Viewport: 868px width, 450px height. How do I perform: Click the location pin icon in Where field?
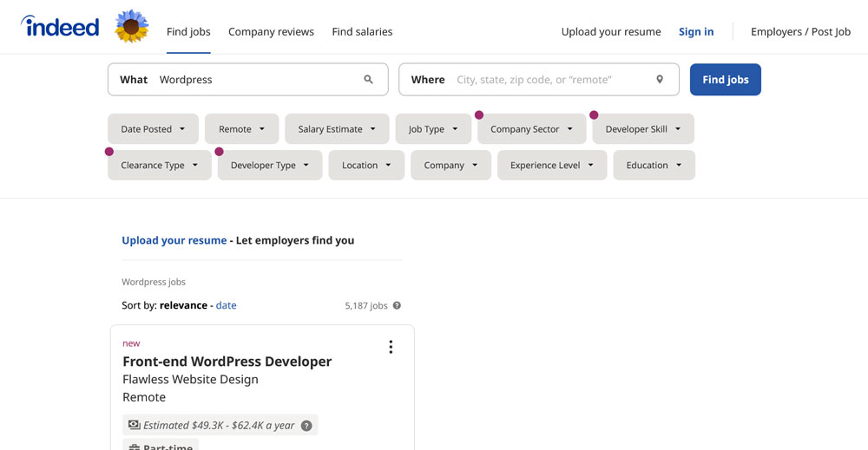[660, 80]
